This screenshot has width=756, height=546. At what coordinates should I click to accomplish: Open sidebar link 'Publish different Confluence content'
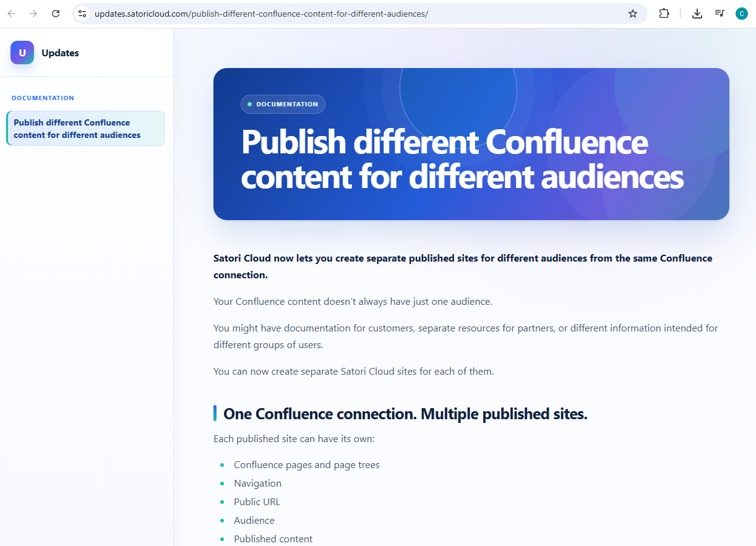85,129
